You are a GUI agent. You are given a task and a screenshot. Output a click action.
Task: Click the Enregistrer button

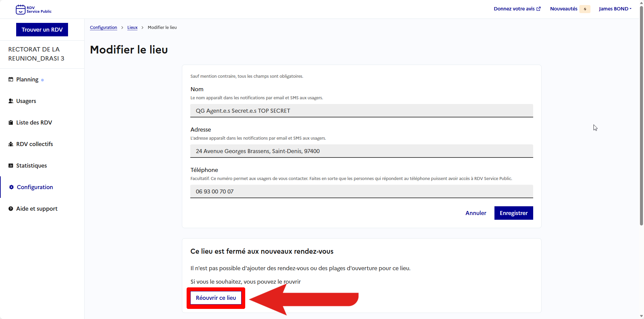pos(514,213)
